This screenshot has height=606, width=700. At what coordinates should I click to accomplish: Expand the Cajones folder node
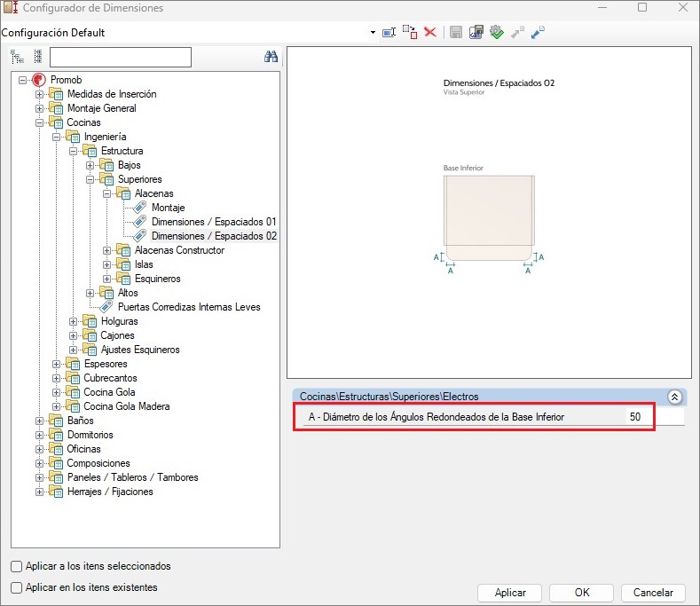click(74, 335)
